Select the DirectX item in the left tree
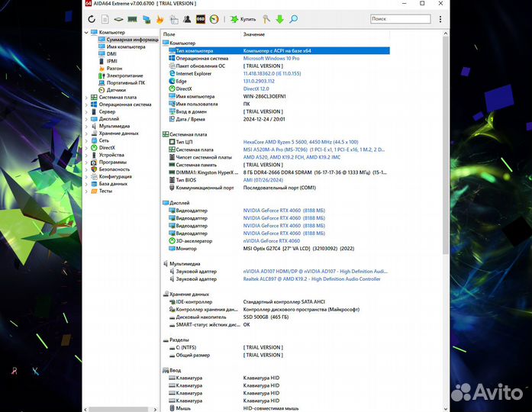 click(x=103, y=147)
